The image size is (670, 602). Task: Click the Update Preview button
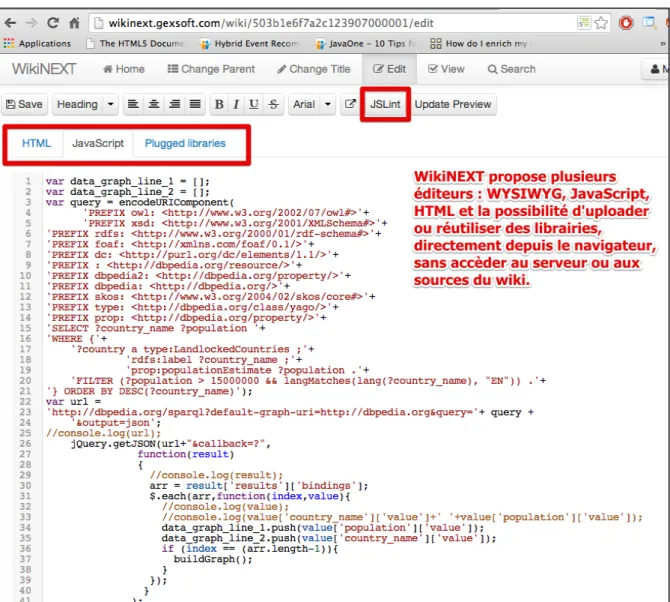453,104
